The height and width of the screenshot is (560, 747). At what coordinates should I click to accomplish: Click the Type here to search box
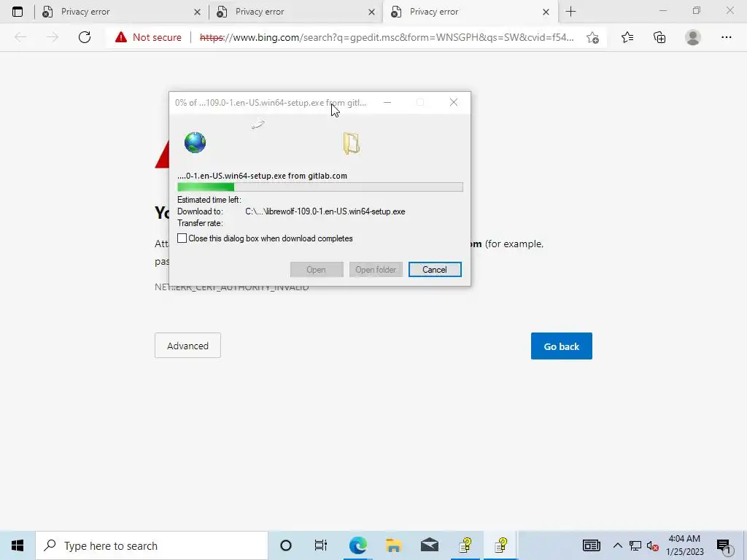(152, 545)
